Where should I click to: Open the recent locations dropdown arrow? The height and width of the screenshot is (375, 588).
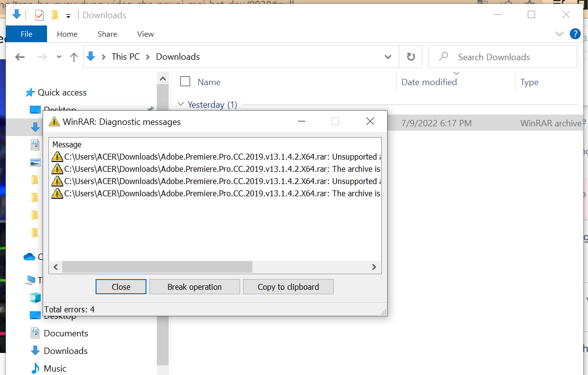(59, 57)
